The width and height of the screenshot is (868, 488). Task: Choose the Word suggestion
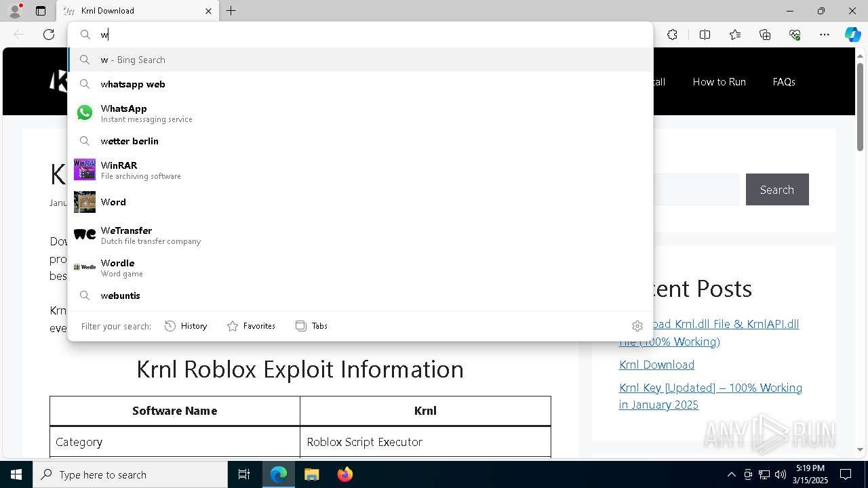[x=360, y=202]
